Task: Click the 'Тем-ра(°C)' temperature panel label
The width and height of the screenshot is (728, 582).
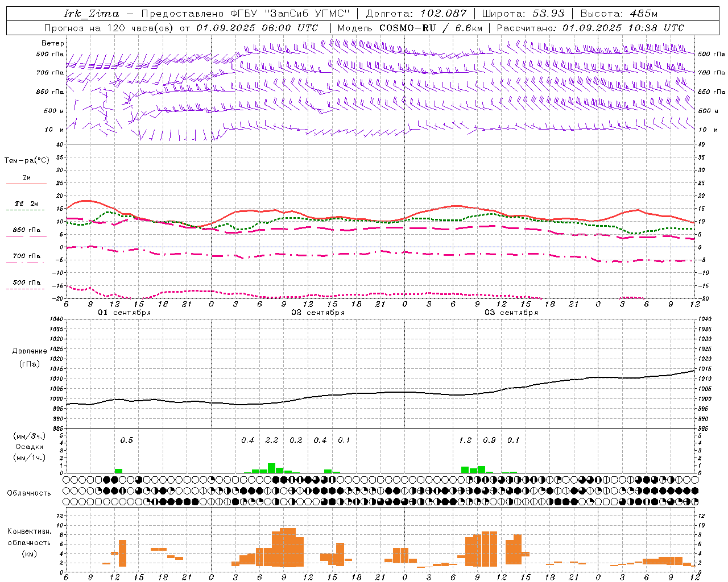Action: point(27,161)
